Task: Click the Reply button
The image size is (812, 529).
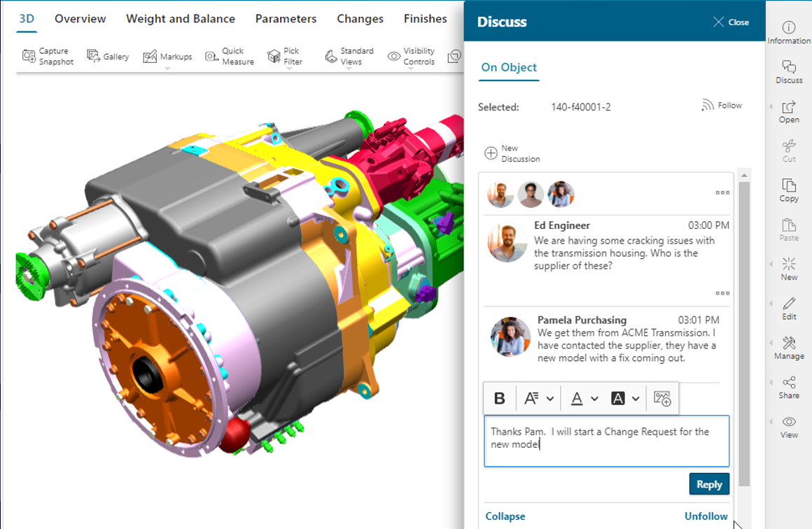Action: tap(708, 484)
